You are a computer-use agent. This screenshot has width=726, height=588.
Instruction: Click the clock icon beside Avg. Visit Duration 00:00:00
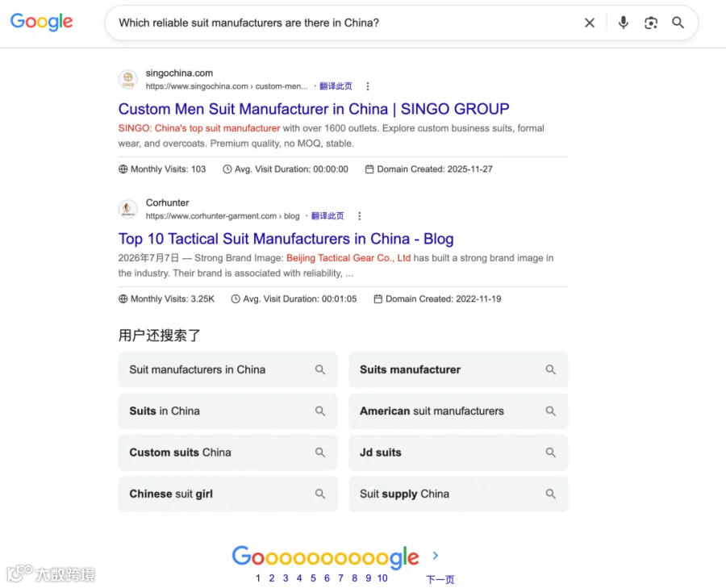tap(227, 169)
